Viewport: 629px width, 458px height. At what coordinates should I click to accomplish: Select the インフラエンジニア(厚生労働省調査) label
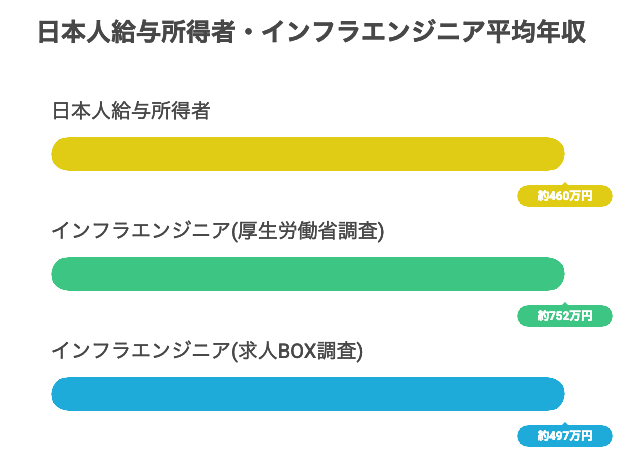218,231
